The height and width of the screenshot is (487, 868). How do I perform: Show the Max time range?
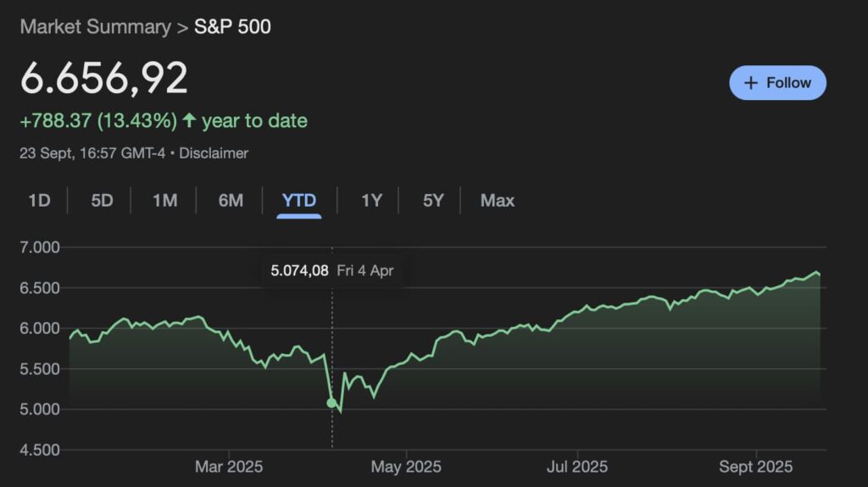tap(498, 201)
